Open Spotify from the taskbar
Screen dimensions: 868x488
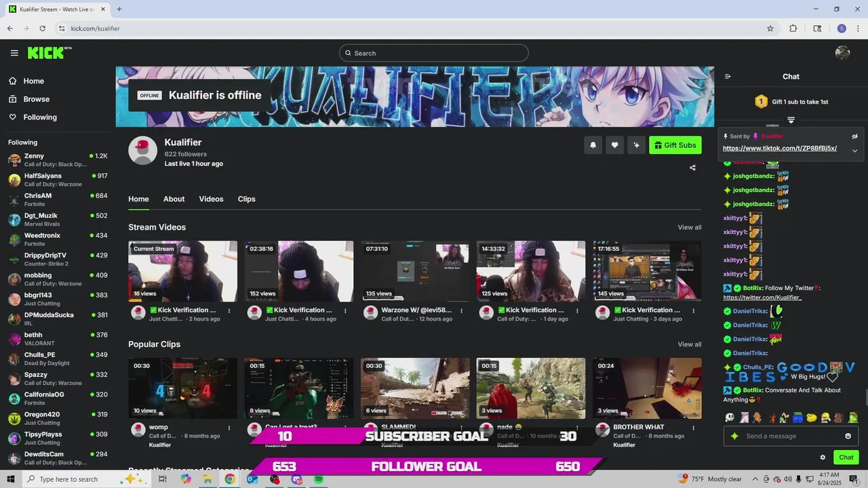319,479
